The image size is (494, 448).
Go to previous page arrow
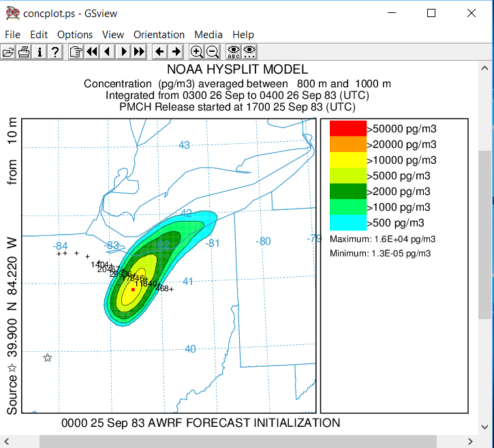[107, 52]
